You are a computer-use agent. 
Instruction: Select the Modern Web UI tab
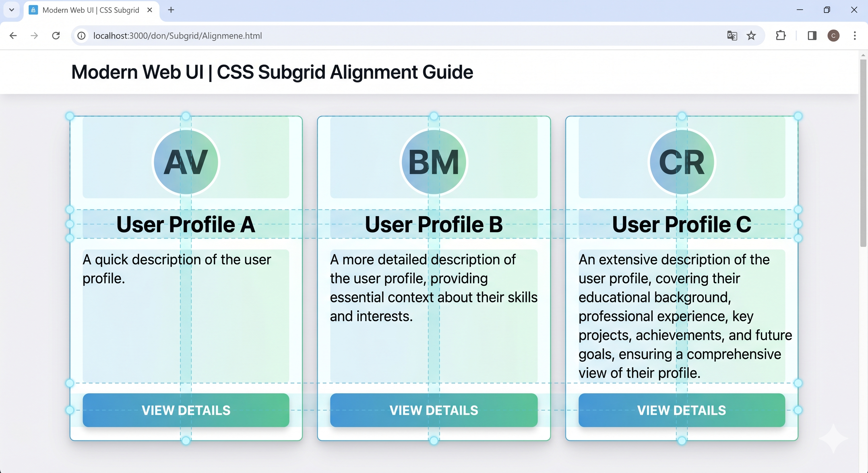(x=90, y=10)
